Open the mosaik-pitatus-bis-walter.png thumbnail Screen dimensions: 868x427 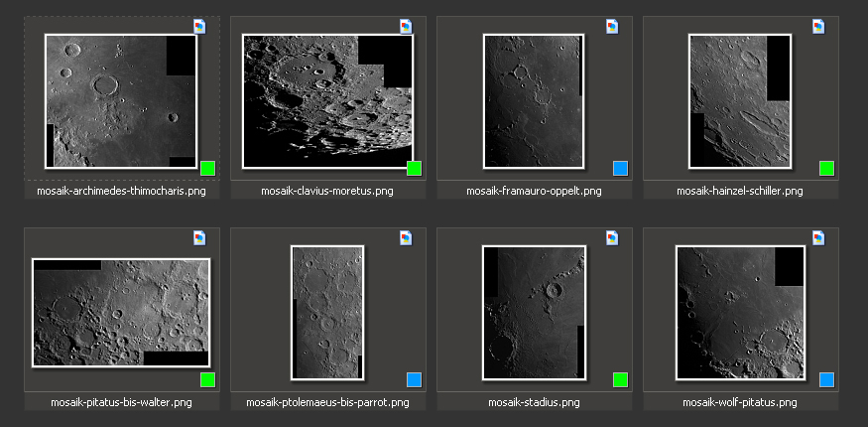pos(121,312)
